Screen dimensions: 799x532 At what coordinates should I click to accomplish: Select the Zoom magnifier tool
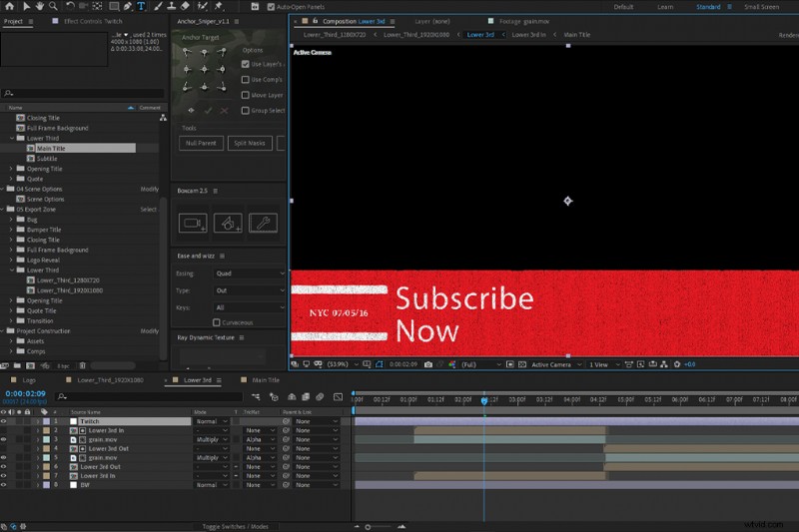tap(53, 6)
